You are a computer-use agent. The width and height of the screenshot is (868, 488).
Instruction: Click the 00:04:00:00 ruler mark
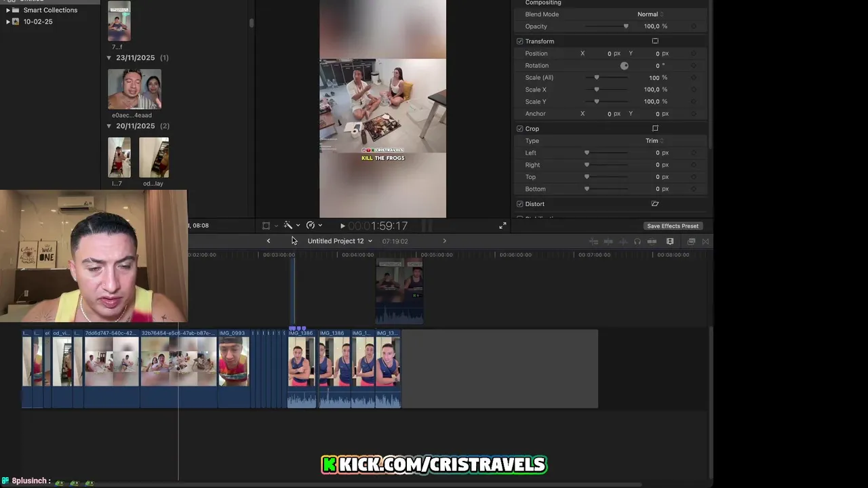coord(357,255)
